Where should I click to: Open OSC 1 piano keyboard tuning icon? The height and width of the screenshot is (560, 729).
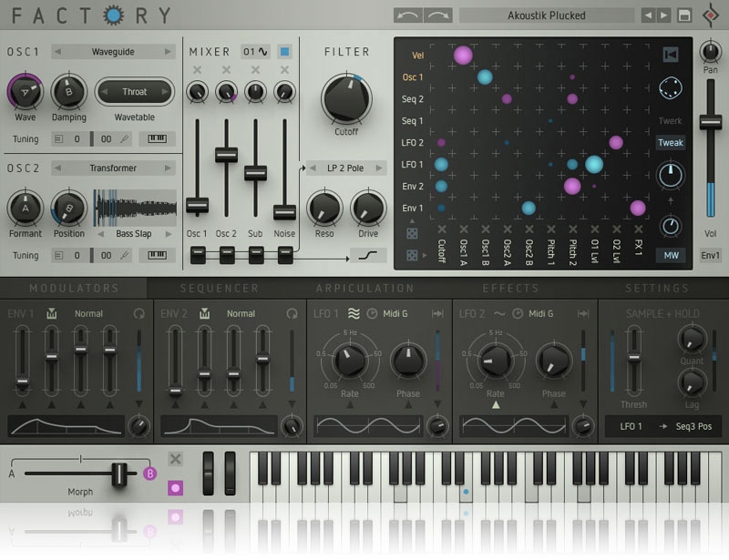157,139
